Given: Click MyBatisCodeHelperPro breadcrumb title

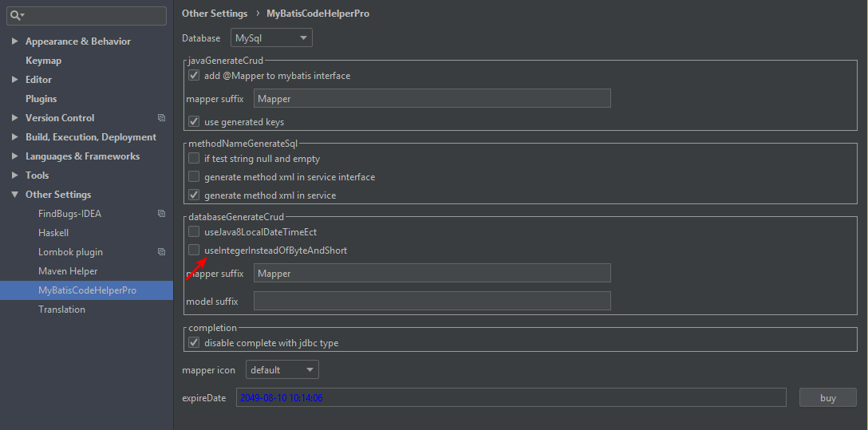Looking at the screenshot, I should pyautogui.click(x=318, y=14).
